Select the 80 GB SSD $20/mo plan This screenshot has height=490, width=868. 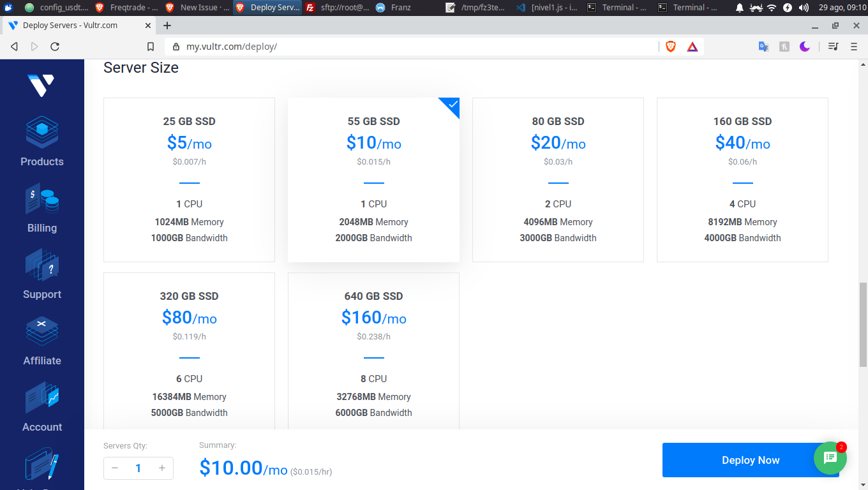(x=558, y=180)
